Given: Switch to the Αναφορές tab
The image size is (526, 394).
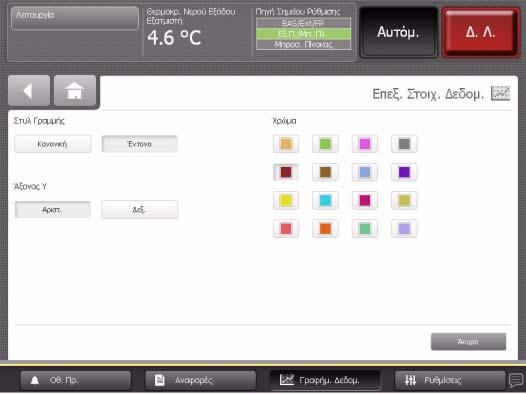Looking at the screenshot, I should tap(200, 380).
